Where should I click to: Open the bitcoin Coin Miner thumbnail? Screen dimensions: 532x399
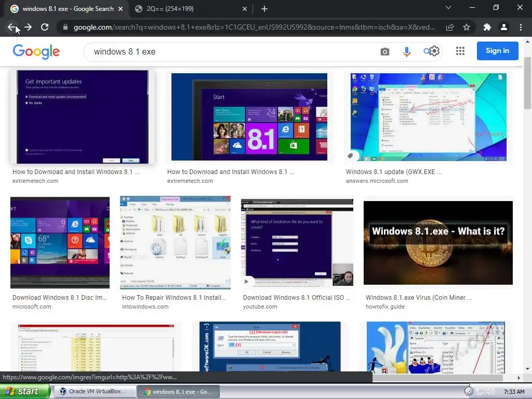tap(438, 243)
